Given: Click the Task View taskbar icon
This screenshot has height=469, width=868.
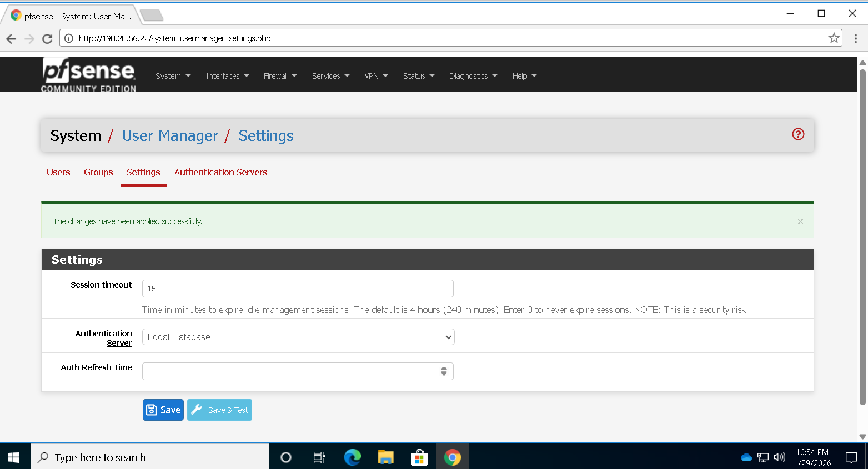Looking at the screenshot, I should [x=319, y=457].
